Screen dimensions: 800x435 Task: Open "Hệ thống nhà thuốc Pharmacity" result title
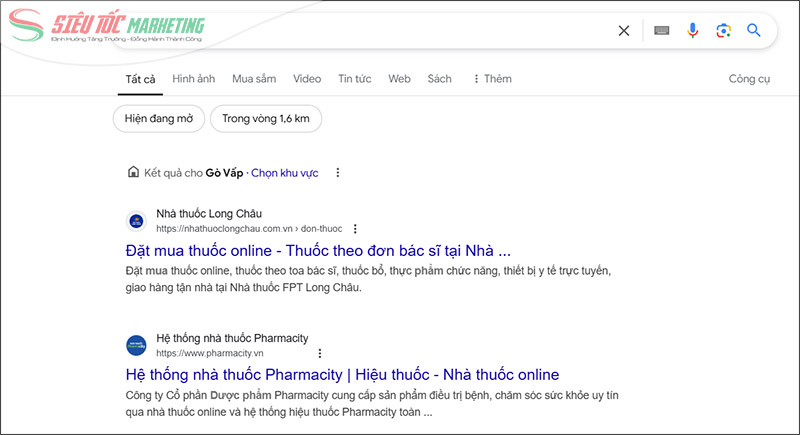click(x=341, y=375)
